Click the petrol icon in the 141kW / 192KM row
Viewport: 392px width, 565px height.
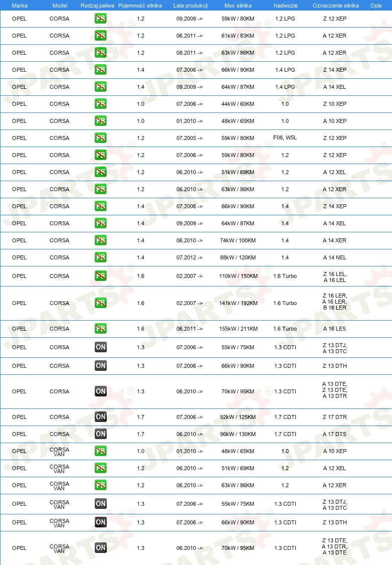tap(100, 303)
